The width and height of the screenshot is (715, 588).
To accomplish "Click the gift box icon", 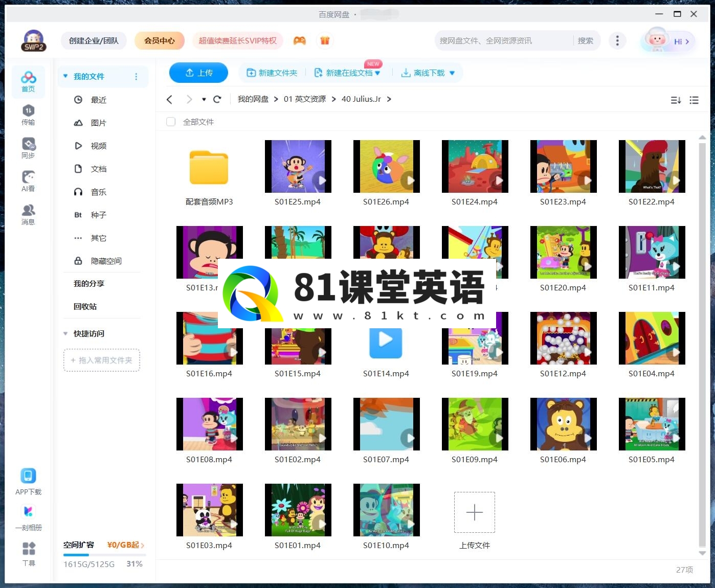I will (x=325, y=40).
